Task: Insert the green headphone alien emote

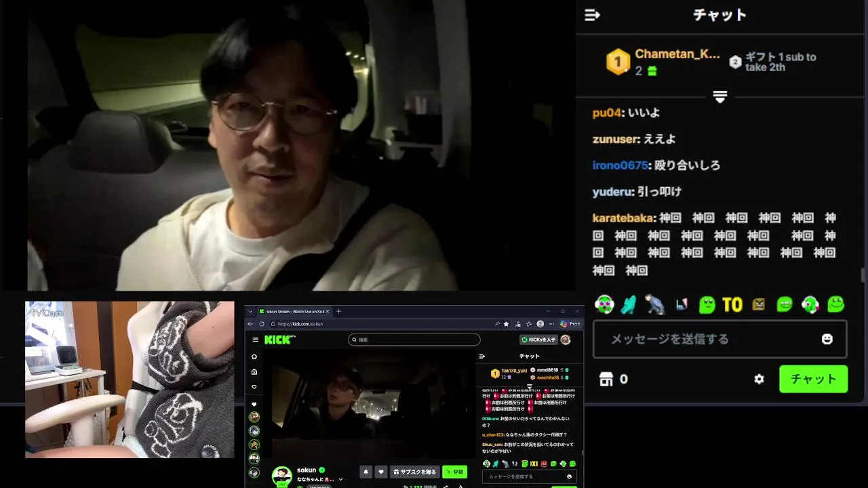Action: pos(604,305)
